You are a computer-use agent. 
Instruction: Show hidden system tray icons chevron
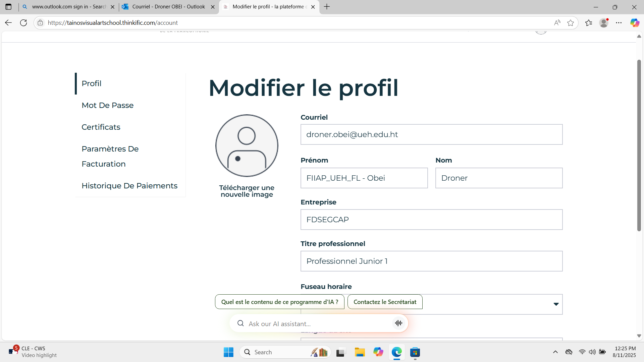tap(555, 352)
